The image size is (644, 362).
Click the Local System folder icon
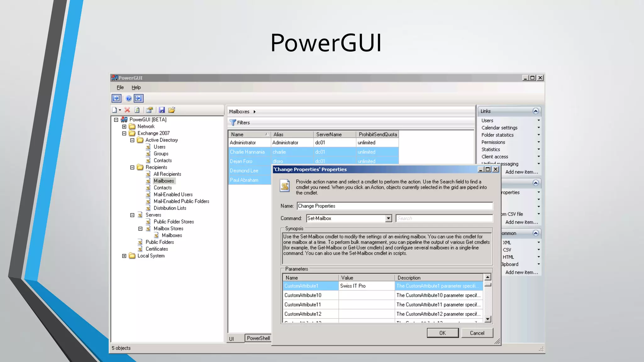pyautogui.click(x=132, y=256)
